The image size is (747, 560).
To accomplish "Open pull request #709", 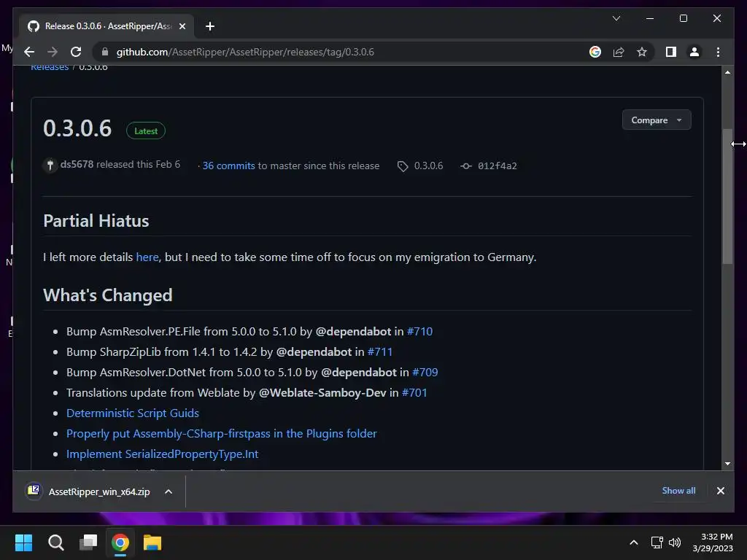I will pos(425,373).
